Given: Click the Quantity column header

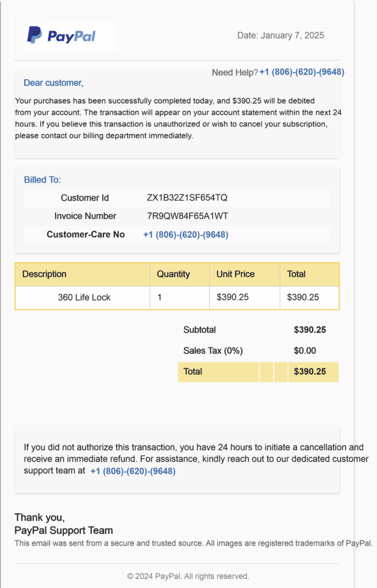Looking at the screenshot, I should coord(173,274).
